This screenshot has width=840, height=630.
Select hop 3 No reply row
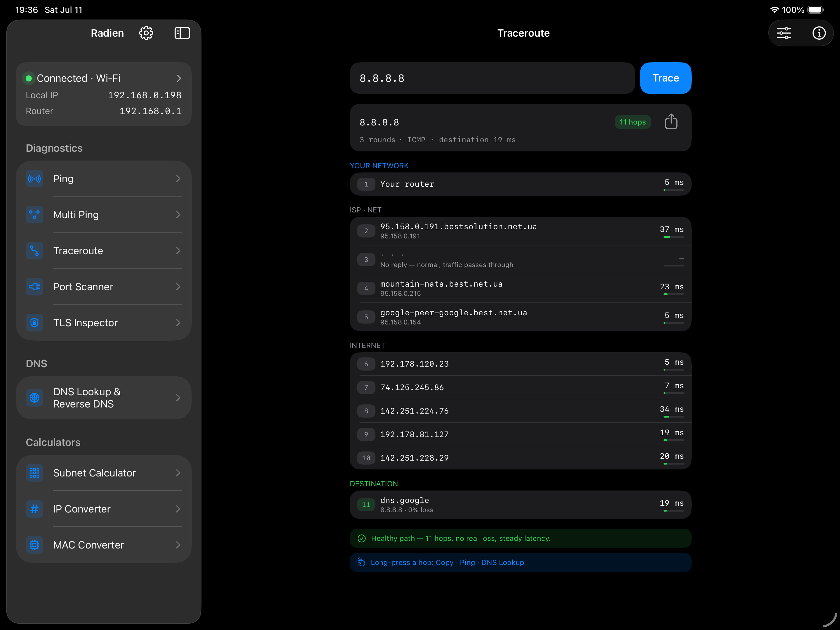tap(520, 260)
